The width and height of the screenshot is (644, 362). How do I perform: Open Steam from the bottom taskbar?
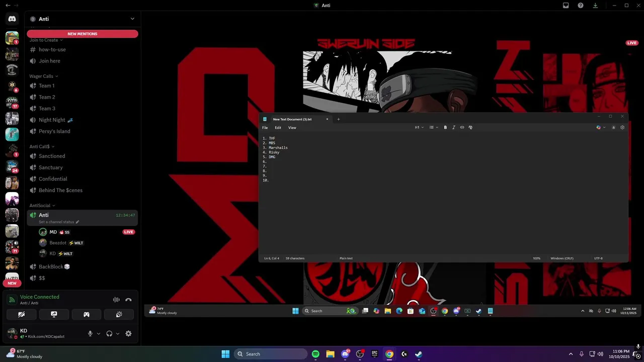(x=419, y=354)
